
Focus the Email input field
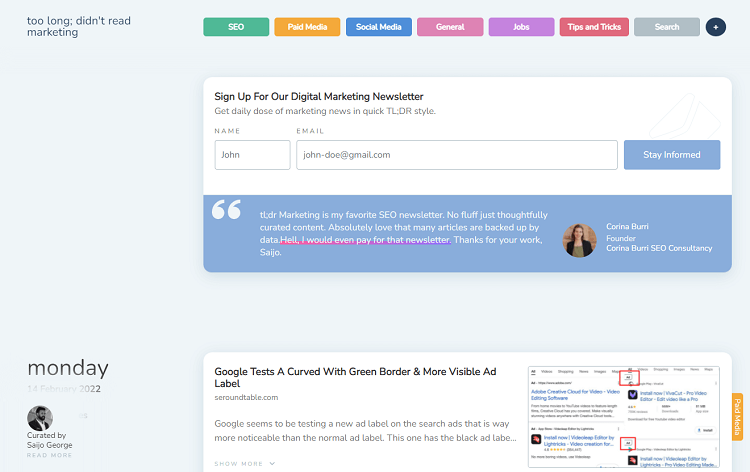[457, 154]
